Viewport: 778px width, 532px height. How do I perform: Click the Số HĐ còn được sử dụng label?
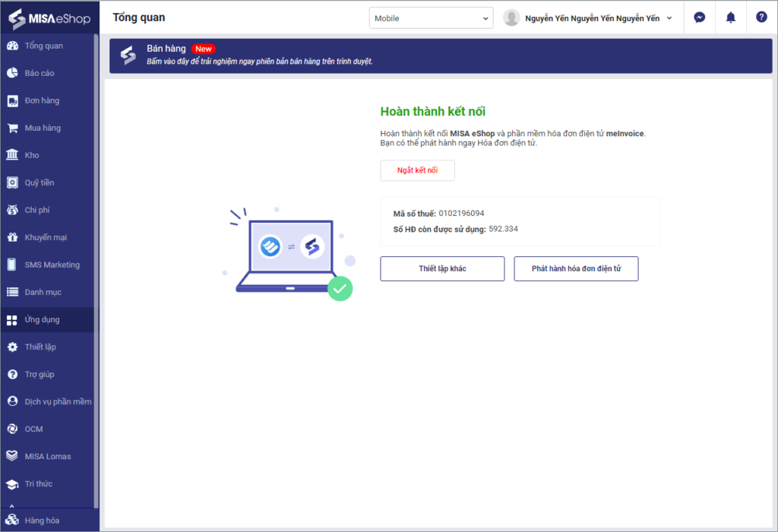click(440, 230)
